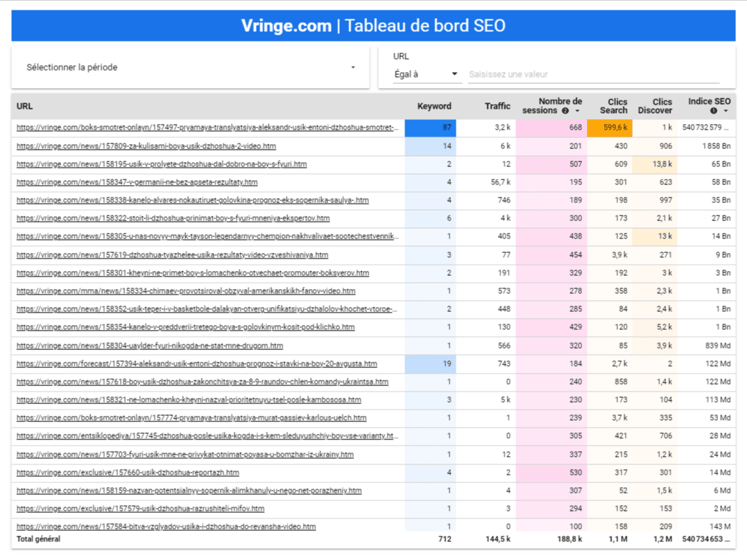Open the 158195 usik-v-prolyete link
747x560 pixels.
tap(162, 164)
